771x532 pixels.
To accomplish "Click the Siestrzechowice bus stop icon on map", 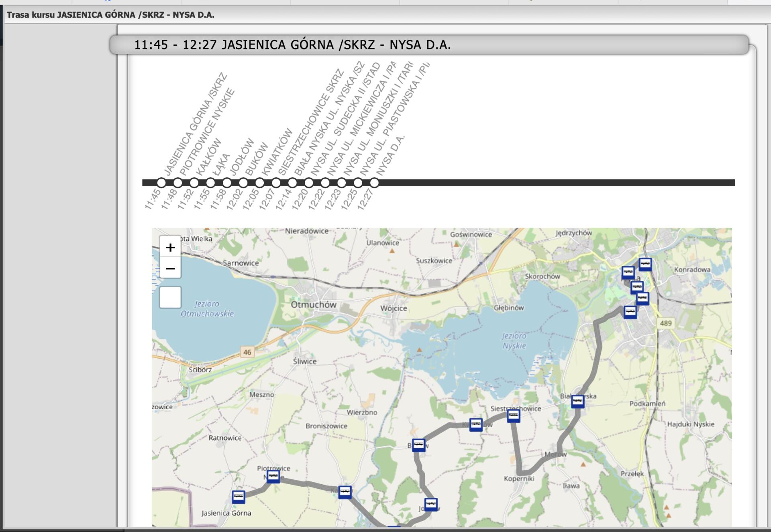I will (513, 415).
